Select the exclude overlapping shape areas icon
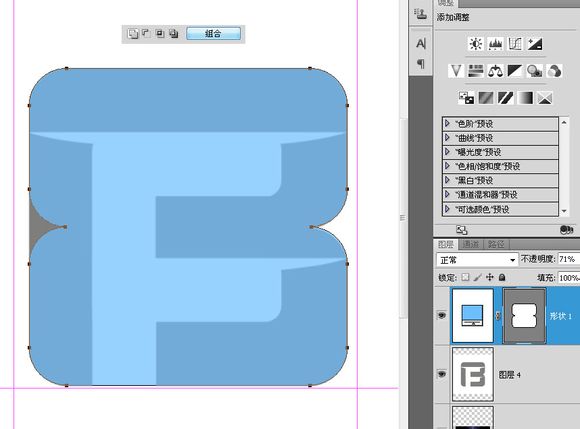Image resolution: width=580 pixels, height=429 pixels. 174,34
